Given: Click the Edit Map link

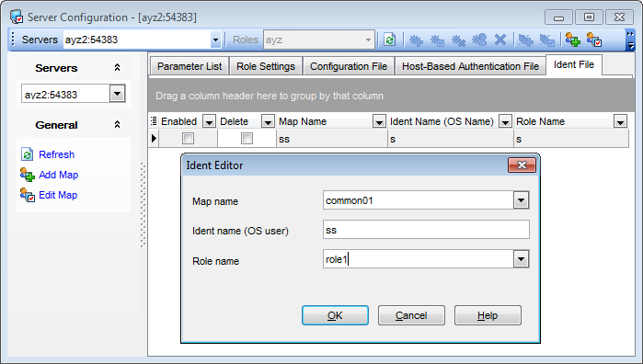Looking at the screenshot, I should (58, 195).
